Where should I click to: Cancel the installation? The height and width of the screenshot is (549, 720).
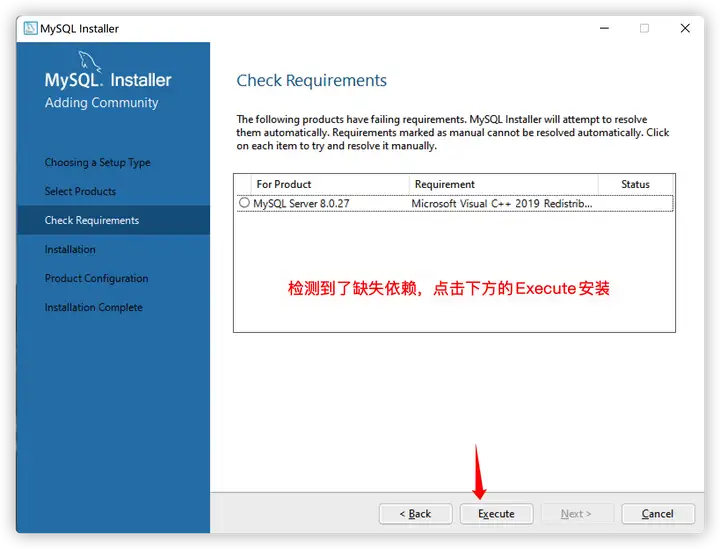[x=658, y=514]
